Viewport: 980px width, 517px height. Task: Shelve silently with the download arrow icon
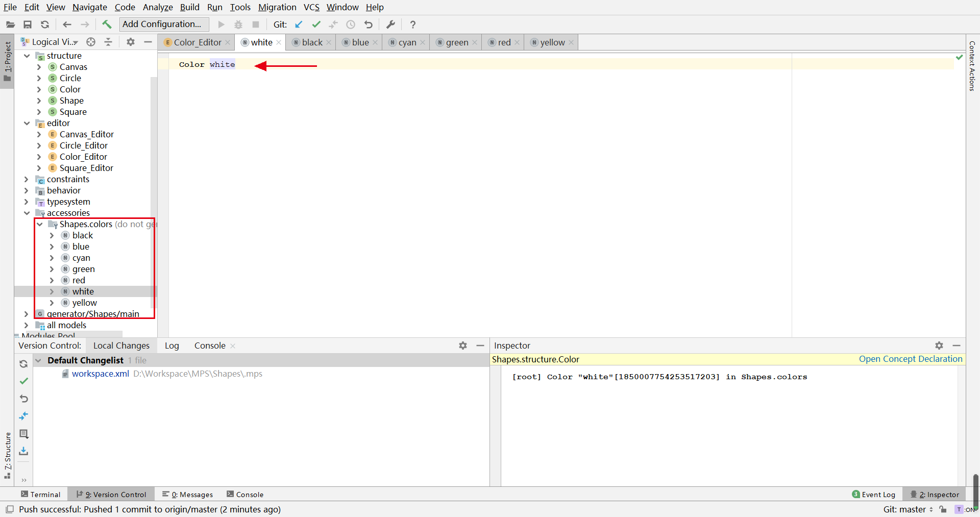(x=23, y=451)
